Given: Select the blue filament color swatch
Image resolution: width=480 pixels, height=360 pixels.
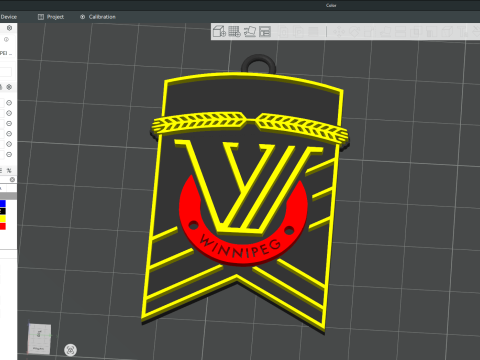Looking at the screenshot, I should point(3,203).
